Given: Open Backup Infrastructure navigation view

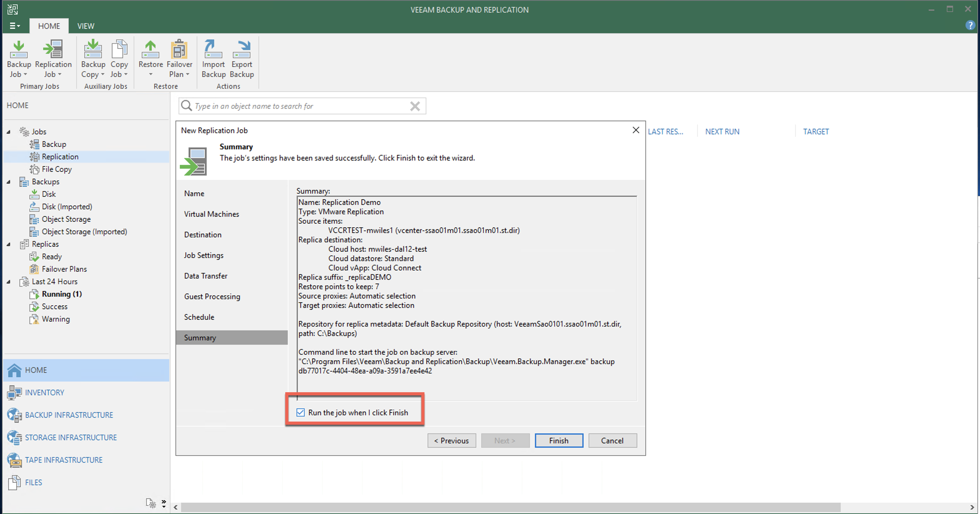Looking at the screenshot, I should [x=69, y=415].
